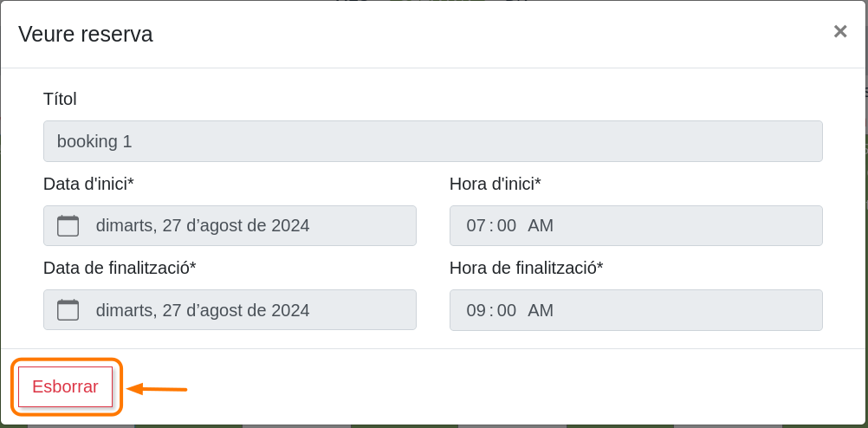868x428 pixels.
Task: Click the Hora d'inici label
Action: [x=495, y=184]
